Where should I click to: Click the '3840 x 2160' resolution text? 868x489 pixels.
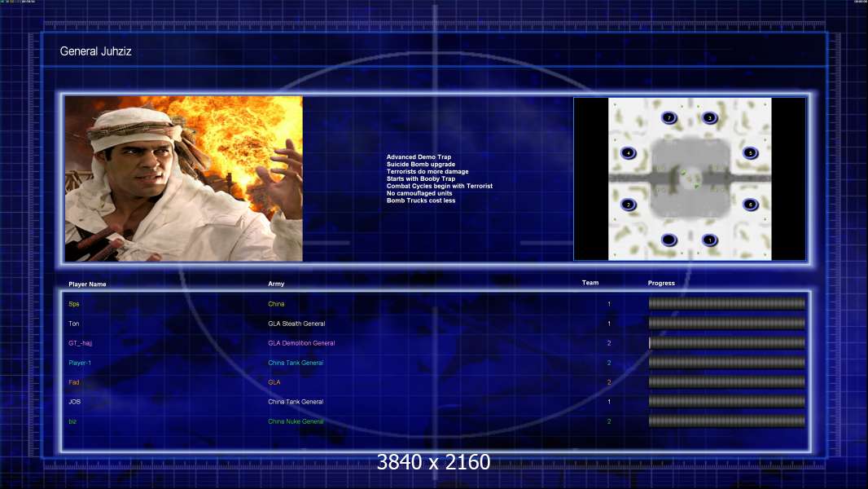pyautogui.click(x=433, y=462)
